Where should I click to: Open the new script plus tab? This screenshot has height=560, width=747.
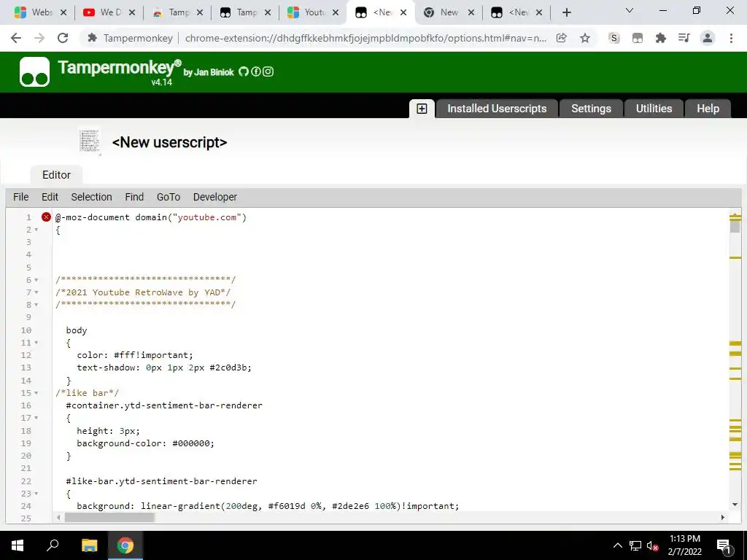click(422, 109)
